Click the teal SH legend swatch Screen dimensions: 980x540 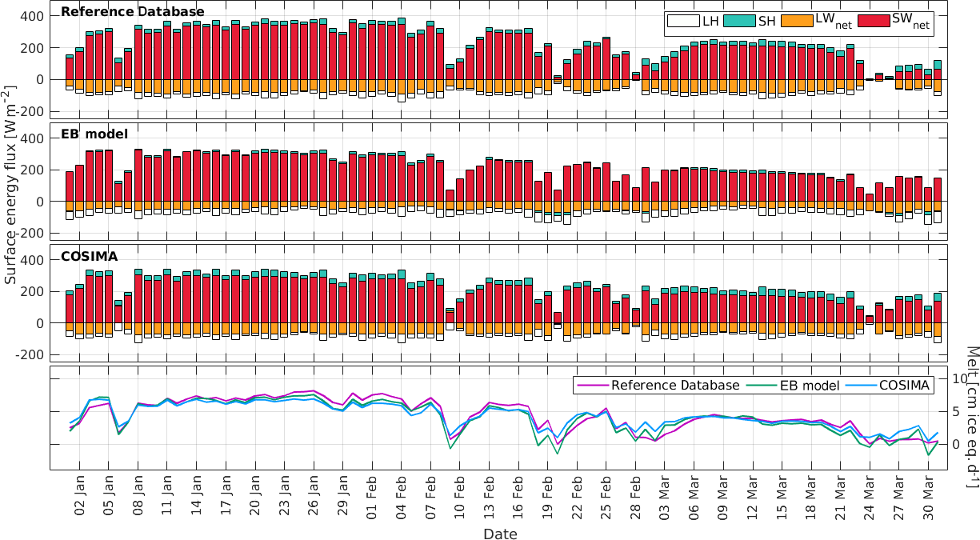click(x=740, y=22)
